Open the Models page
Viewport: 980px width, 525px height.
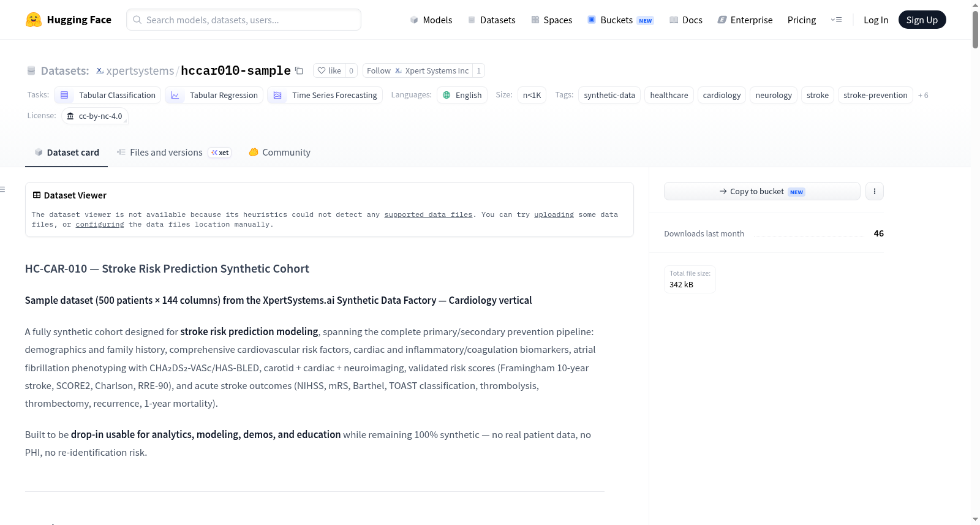[x=431, y=20]
